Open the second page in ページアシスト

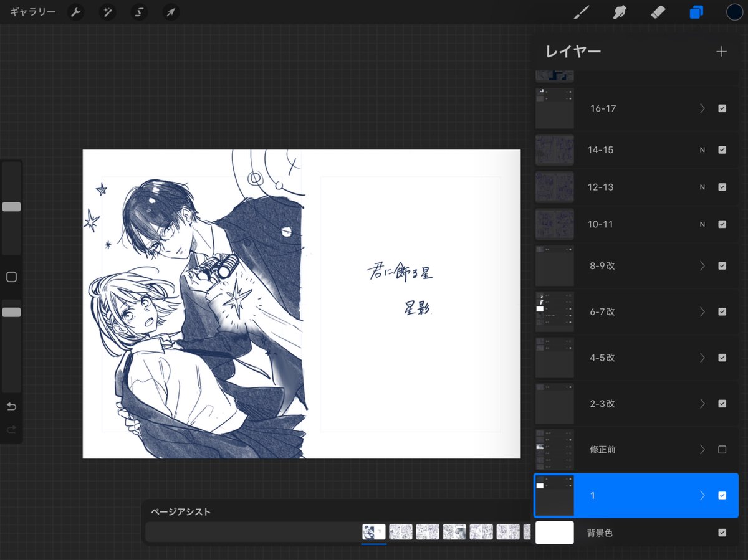[x=401, y=532]
